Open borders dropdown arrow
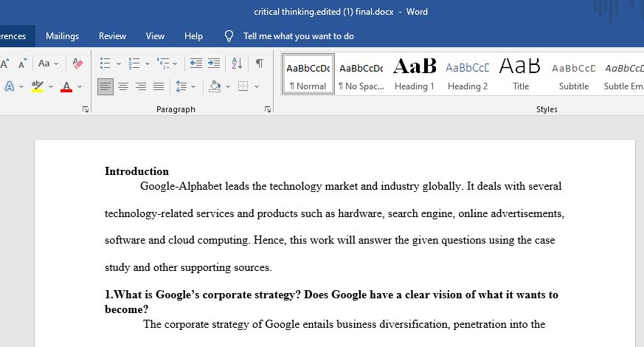 257,87
